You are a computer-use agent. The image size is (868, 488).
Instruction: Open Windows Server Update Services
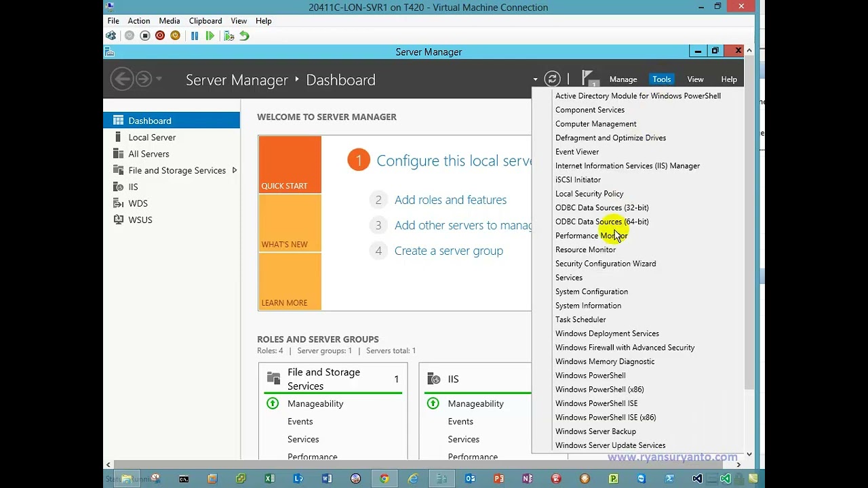(x=610, y=445)
